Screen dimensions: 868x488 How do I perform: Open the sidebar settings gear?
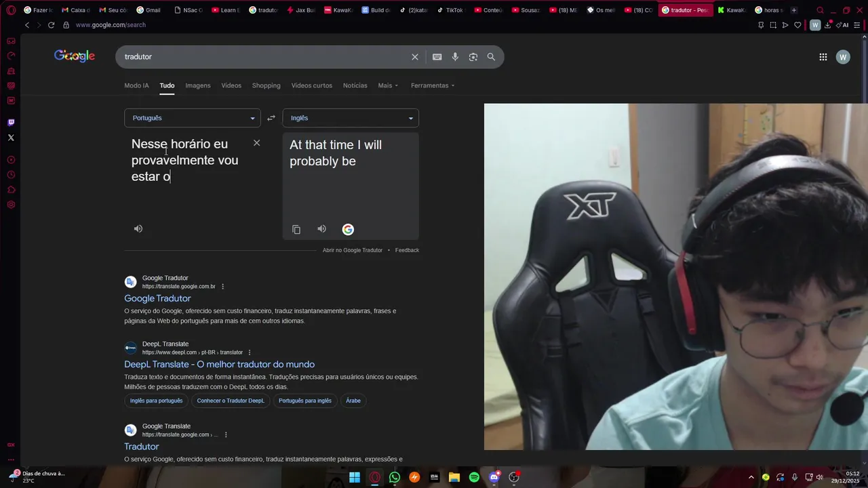point(11,205)
